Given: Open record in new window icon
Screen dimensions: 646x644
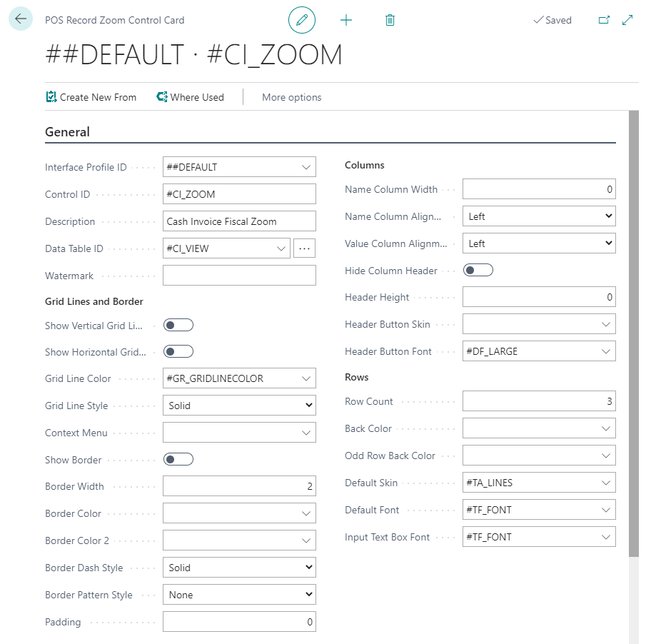Looking at the screenshot, I should [604, 20].
